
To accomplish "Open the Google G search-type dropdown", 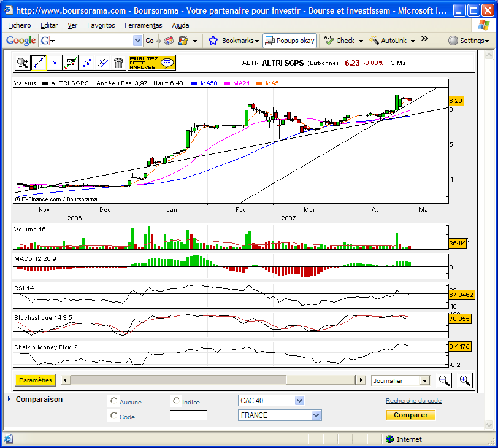I will pos(47,41).
